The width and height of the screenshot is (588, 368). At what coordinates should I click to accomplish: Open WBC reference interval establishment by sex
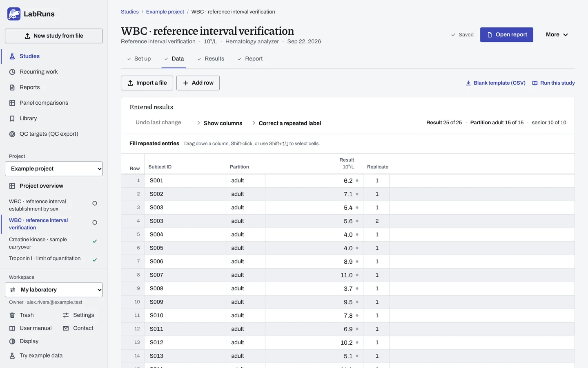(53, 205)
